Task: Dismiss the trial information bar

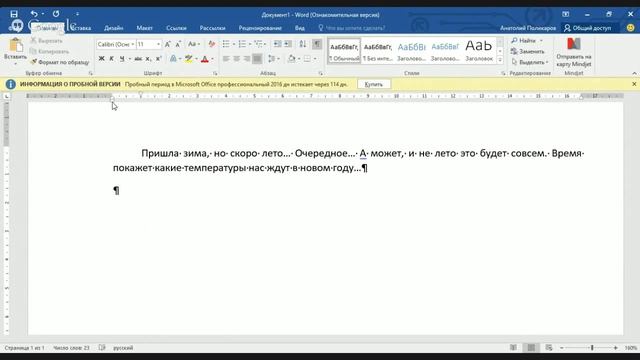Action: [x=634, y=84]
